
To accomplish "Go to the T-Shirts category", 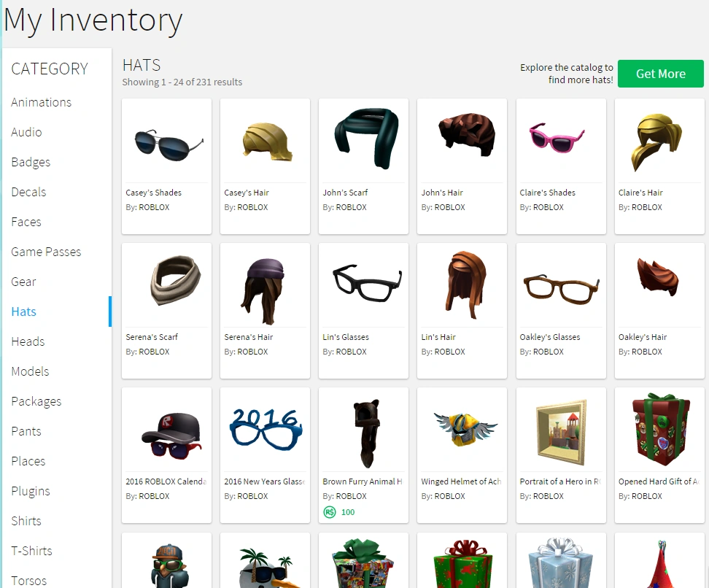I will [x=31, y=551].
